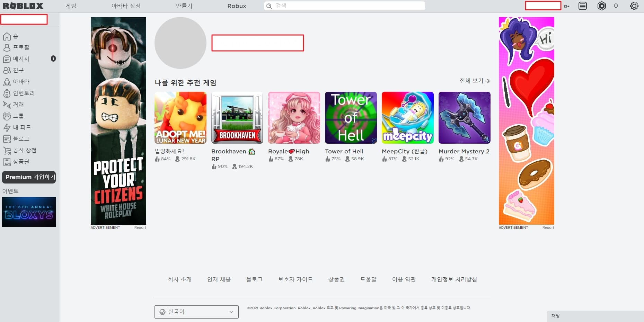Click the Roblox logo in the header
The height and width of the screenshot is (322, 644).
pyautogui.click(x=23, y=6)
